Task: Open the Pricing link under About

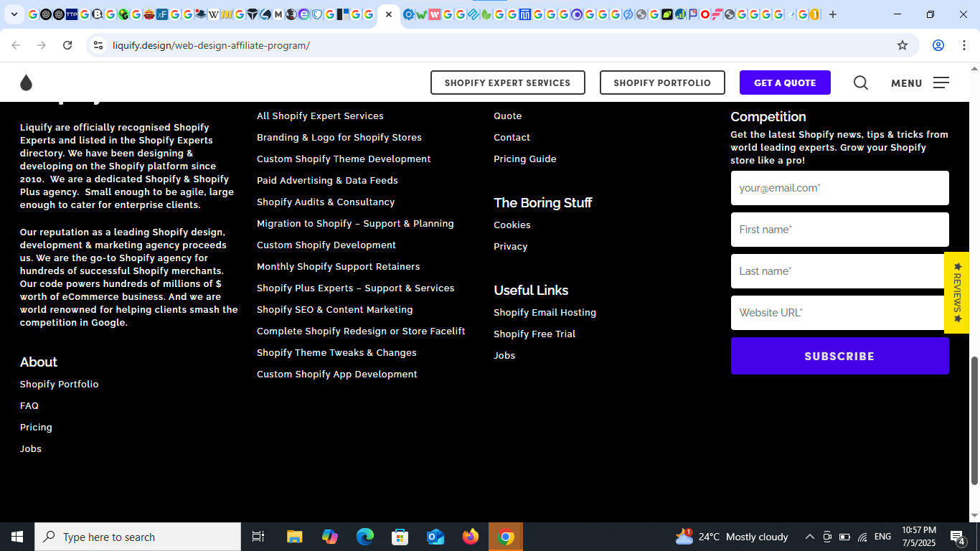Action: (36, 428)
